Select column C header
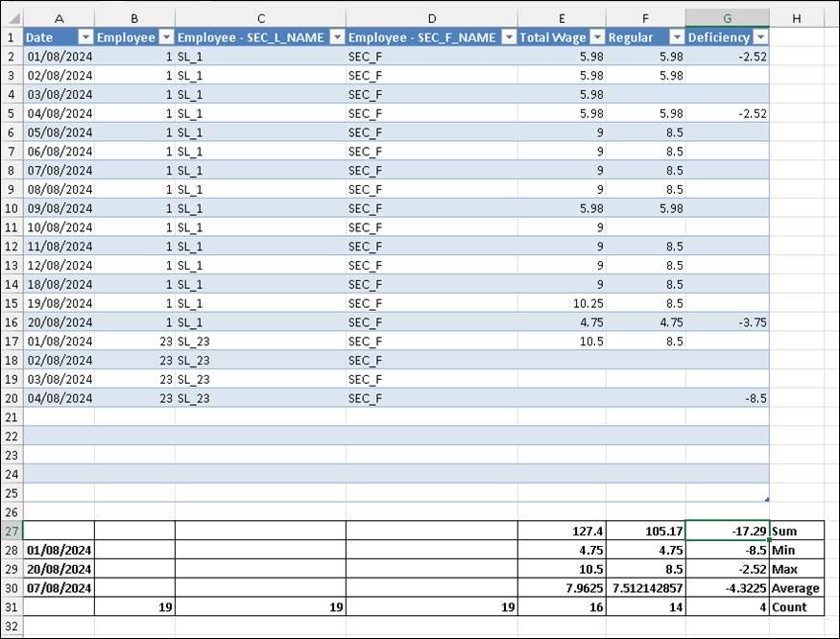Screen dimensions: 840x639 click(260, 18)
